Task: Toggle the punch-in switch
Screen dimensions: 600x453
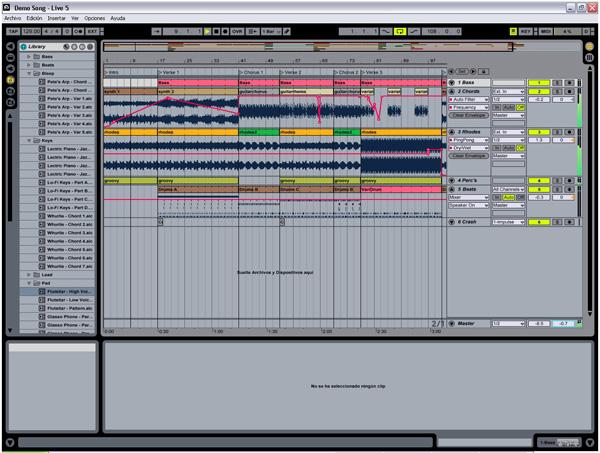Action: [385, 31]
